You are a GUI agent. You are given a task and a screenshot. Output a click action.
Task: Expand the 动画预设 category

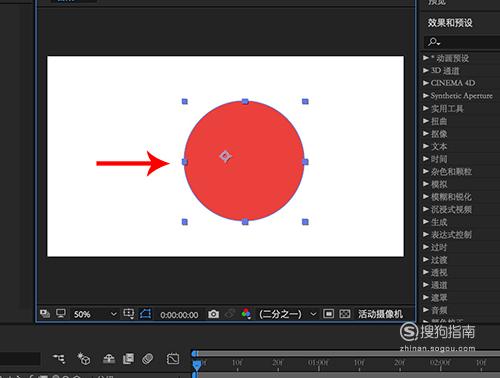point(426,58)
